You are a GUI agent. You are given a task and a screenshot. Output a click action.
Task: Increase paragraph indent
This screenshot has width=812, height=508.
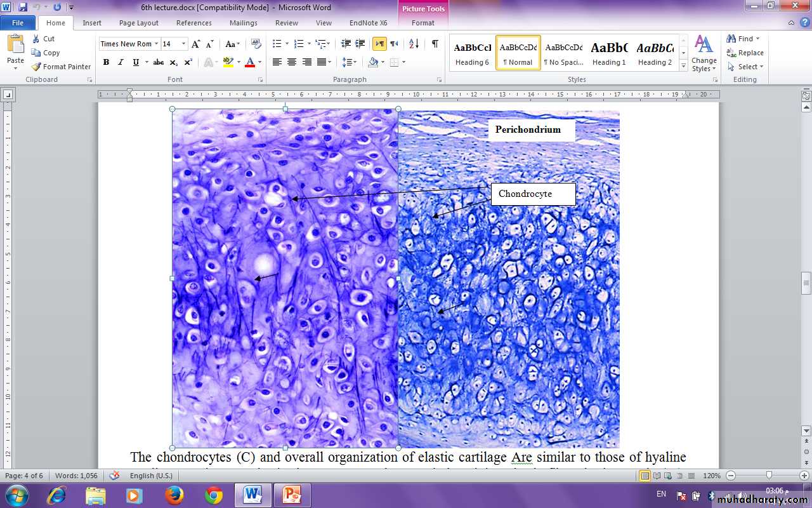pos(360,44)
